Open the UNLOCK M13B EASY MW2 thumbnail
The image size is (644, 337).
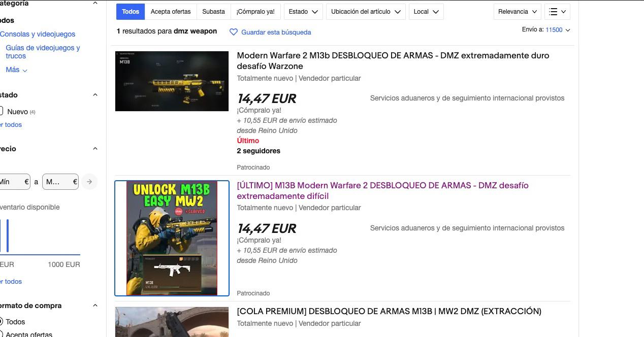click(x=172, y=238)
